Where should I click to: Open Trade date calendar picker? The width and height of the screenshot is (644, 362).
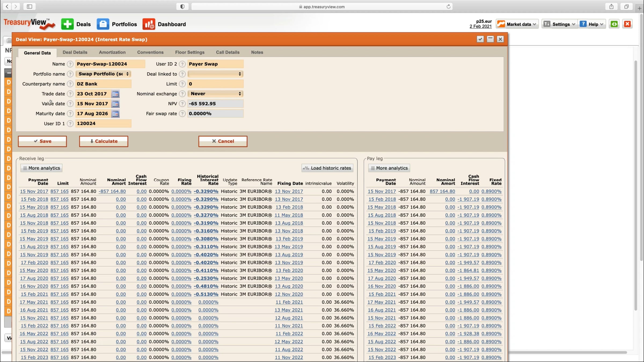coord(115,94)
